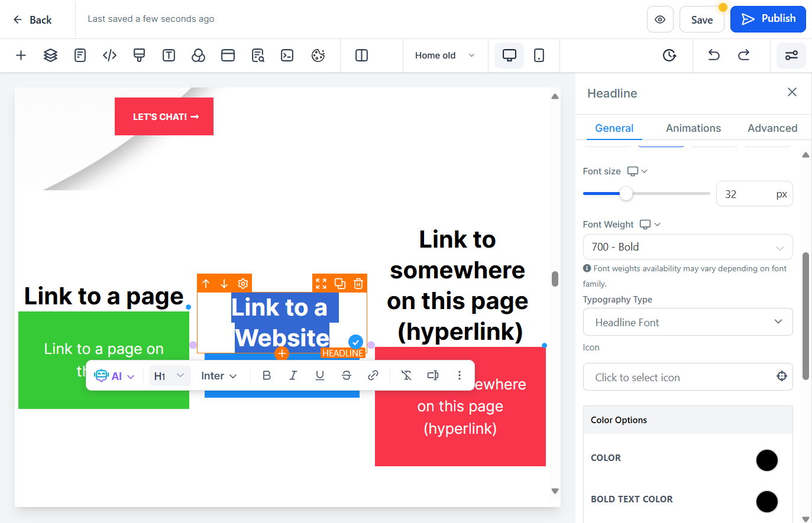This screenshot has height=523, width=812.
Task: Expand the AI assistant dropdown
Action: [x=114, y=376]
